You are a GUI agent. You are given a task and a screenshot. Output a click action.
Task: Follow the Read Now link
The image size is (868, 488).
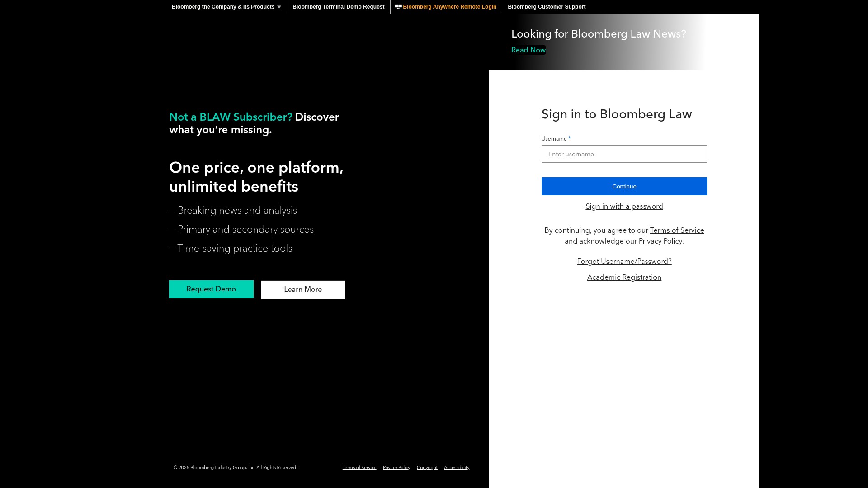click(528, 50)
